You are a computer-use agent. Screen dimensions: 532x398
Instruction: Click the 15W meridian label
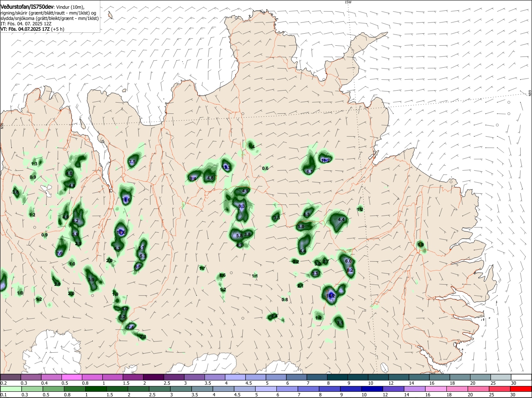pyautogui.click(x=348, y=2)
